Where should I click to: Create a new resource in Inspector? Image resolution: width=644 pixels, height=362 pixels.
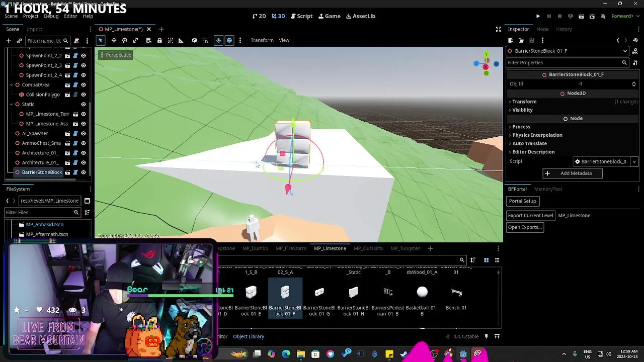click(x=510, y=40)
